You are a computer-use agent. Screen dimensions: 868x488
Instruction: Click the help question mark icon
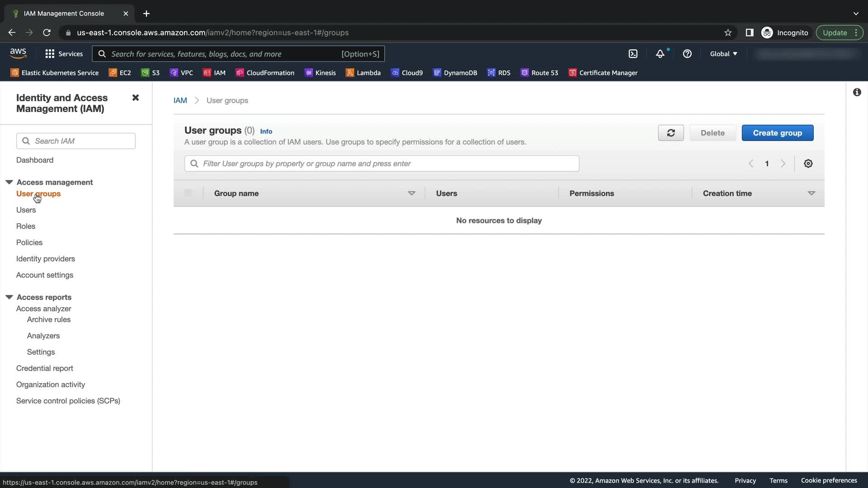pos(687,54)
